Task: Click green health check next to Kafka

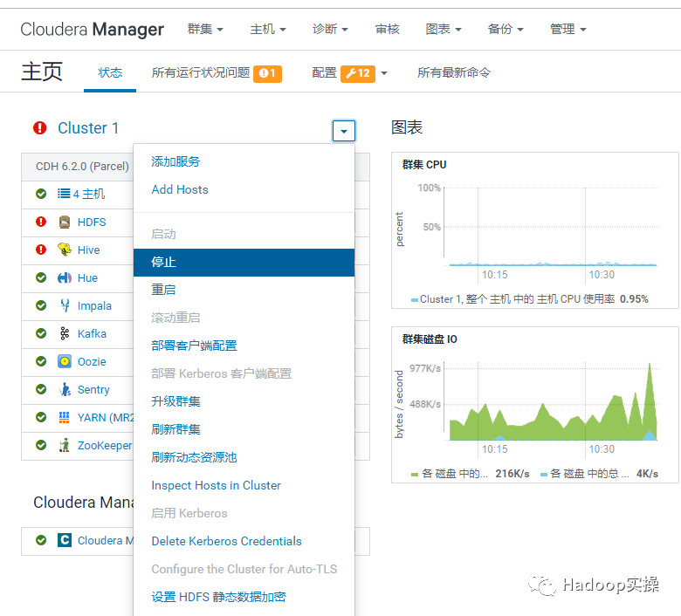Action: [x=41, y=333]
